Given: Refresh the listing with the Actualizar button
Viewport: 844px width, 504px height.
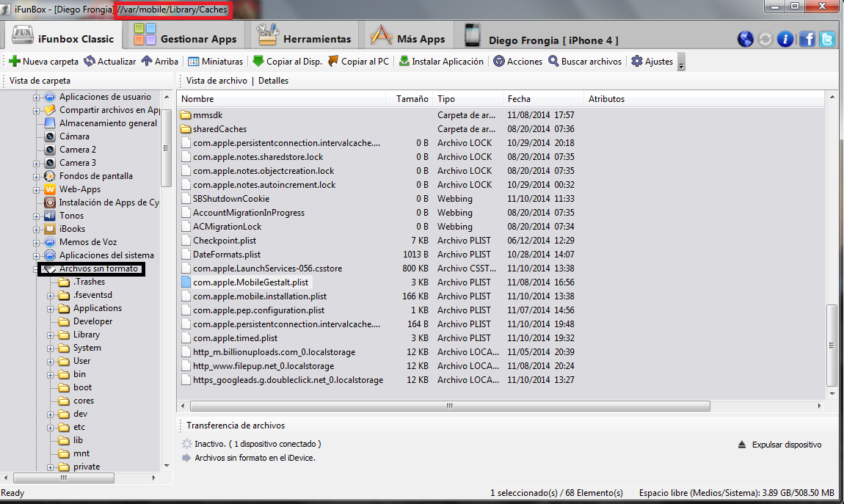Looking at the screenshot, I should 110,62.
